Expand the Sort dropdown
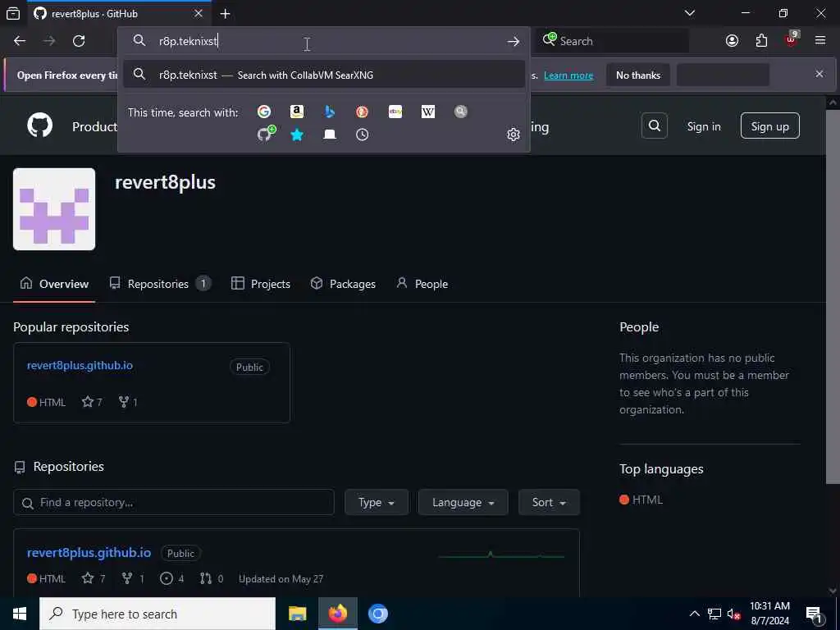The image size is (840, 630). click(549, 503)
